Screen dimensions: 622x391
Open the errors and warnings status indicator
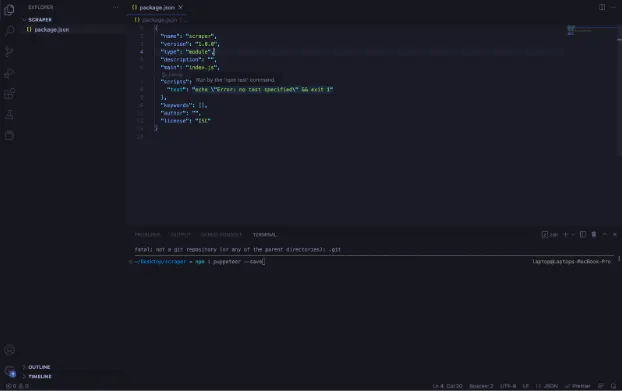(x=17, y=386)
